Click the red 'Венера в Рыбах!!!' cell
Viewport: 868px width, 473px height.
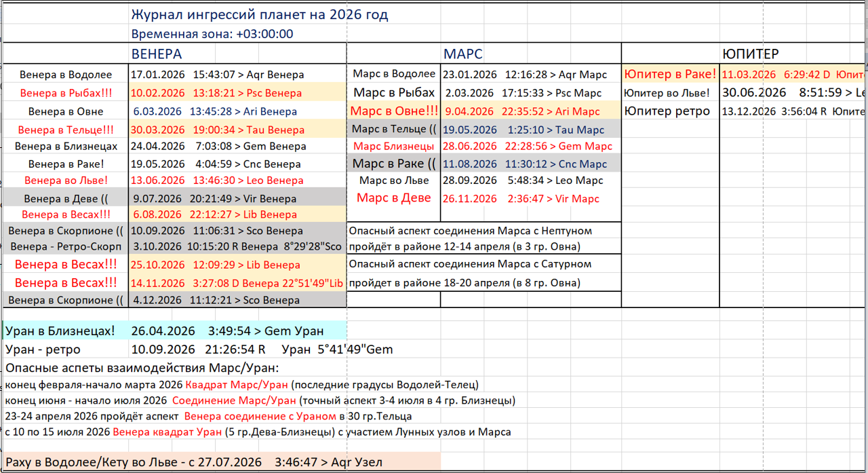point(66,93)
